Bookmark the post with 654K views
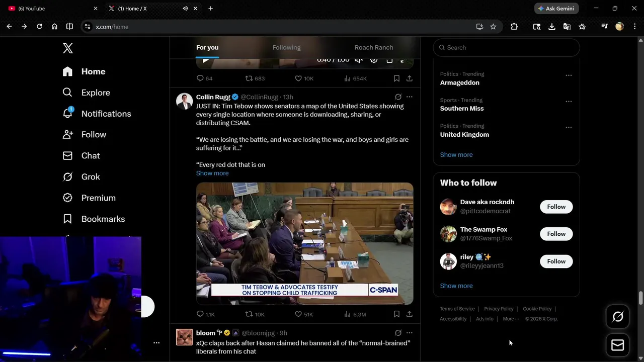This screenshot has width=644, height=362. (396, 78)
